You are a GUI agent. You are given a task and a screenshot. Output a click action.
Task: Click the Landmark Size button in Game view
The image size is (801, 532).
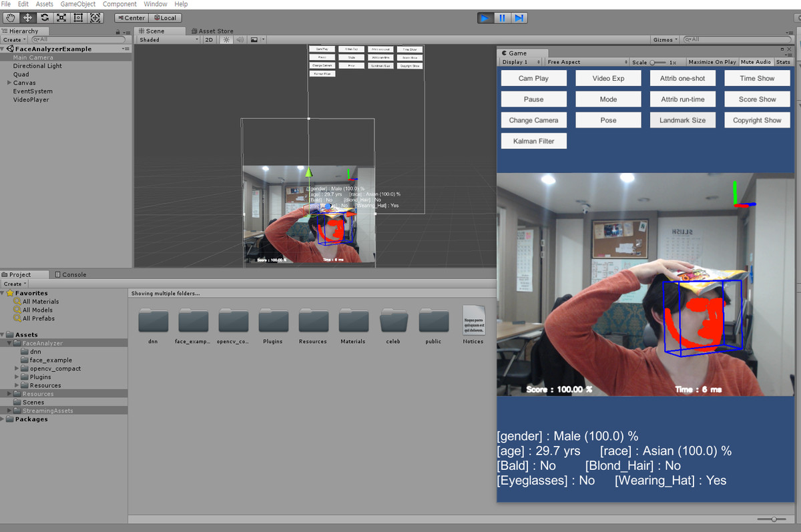pos(682,120)
